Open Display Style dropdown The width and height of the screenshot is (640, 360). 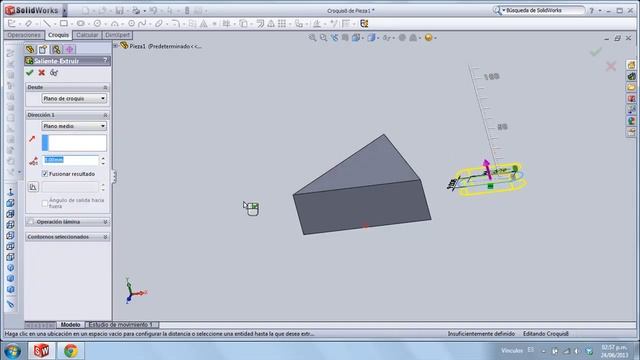point(373,38)
